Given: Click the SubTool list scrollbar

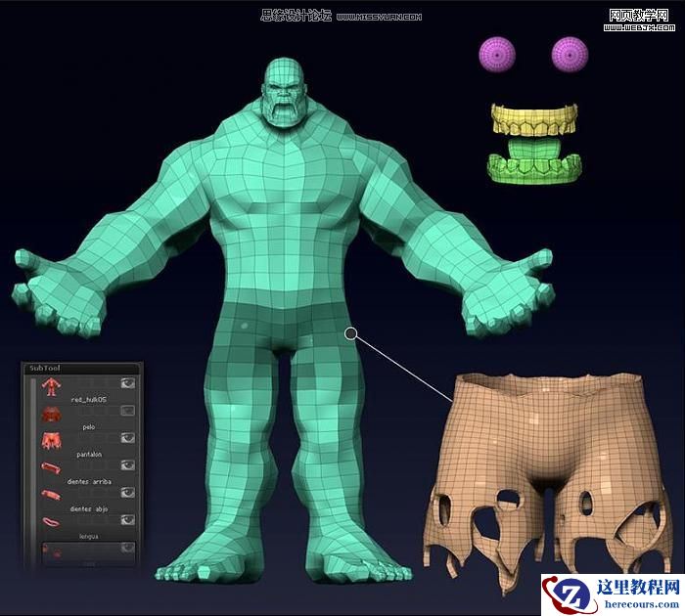Looking at the screenshot, I should coord(33,470).
